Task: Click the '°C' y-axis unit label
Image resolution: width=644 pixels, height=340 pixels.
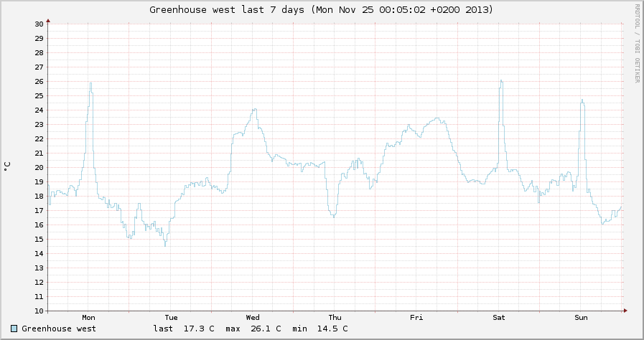Action: [7, 166]
